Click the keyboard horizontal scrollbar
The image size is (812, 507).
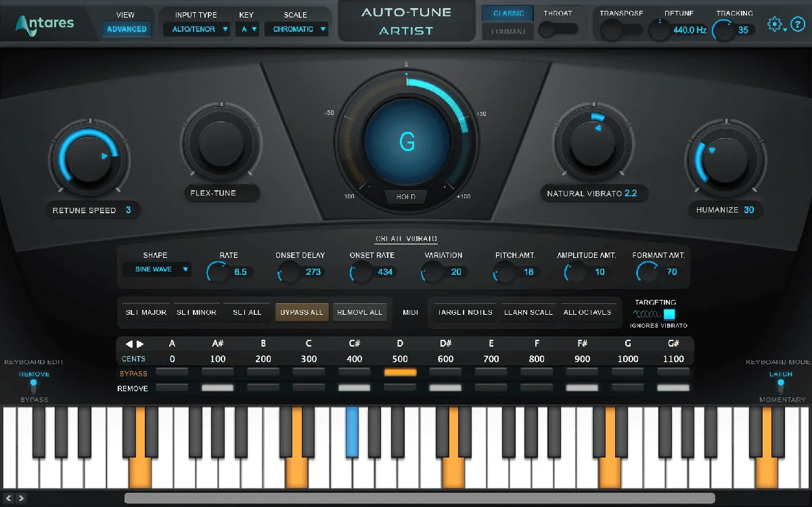(x=420, y=498)
